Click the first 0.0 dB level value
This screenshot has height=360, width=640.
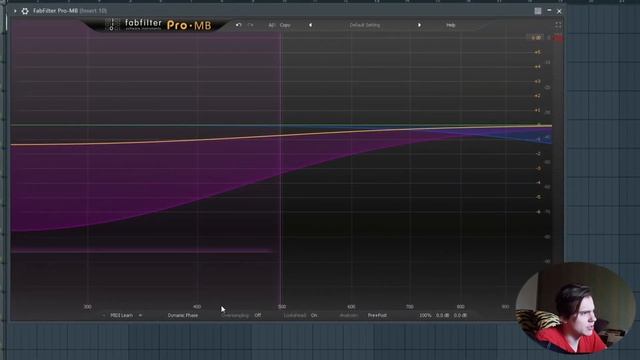pos(442,316)
